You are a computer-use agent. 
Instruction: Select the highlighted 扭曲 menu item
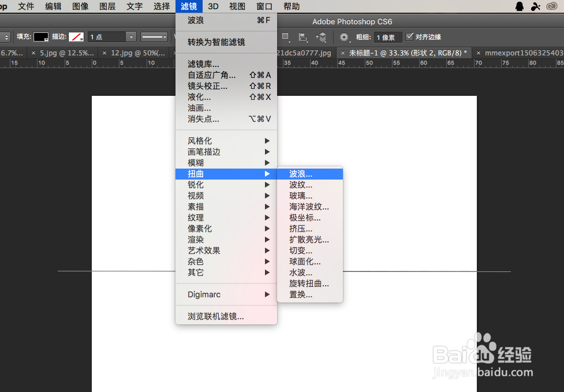(x=226, y=174)
